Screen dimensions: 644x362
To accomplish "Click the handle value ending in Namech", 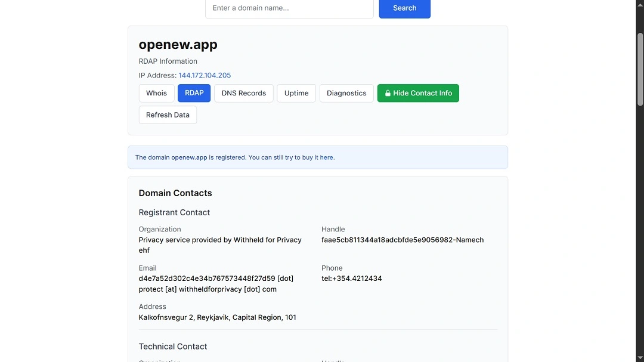I will (x=402, y=240).
